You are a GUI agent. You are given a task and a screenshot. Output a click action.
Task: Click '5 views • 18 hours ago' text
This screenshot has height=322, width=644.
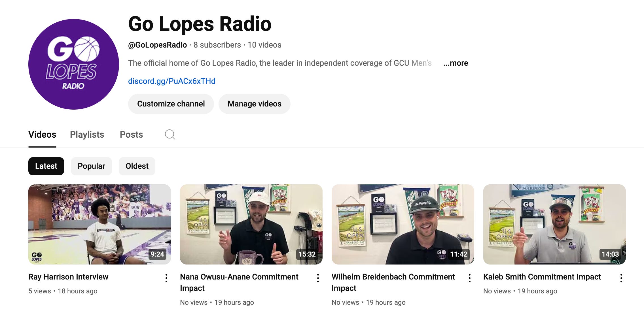(63, 291)
